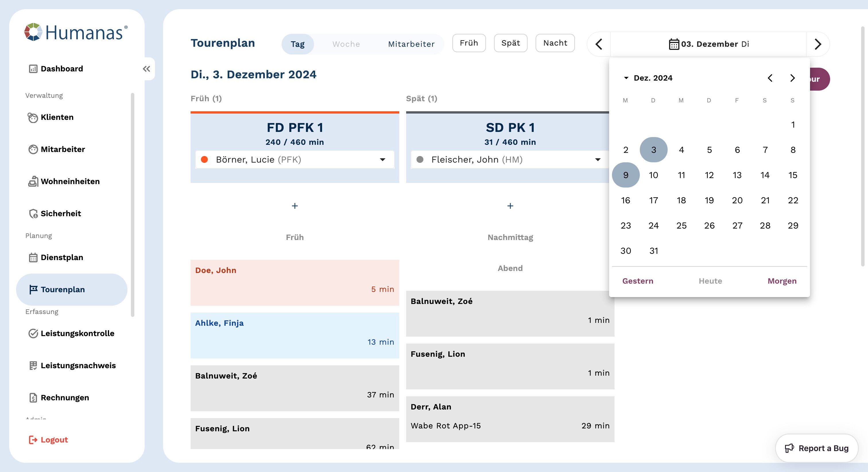Viewport: 868px width, 472px height.
Task: Open the Fleischer, John employee dropdown
Action: coord(598,159)
